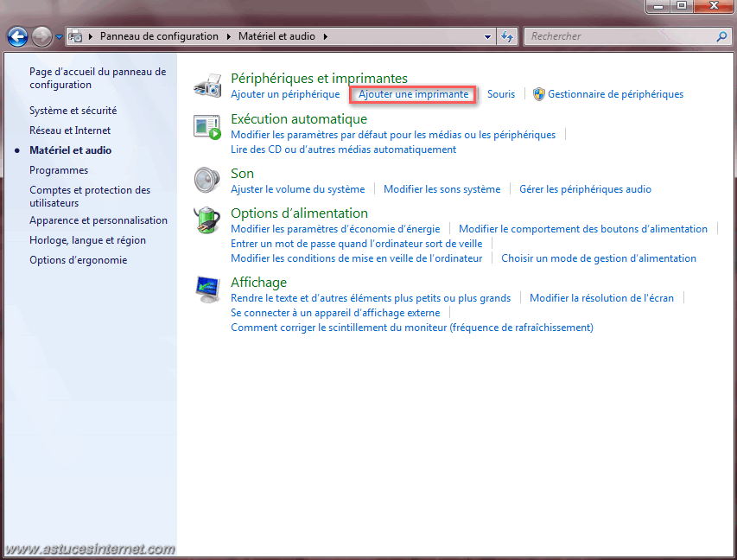737x560 pixels.
Task: Click Entrer un mot de passe quand l'ordinateur sort de veille
Action: pos(356,244)
